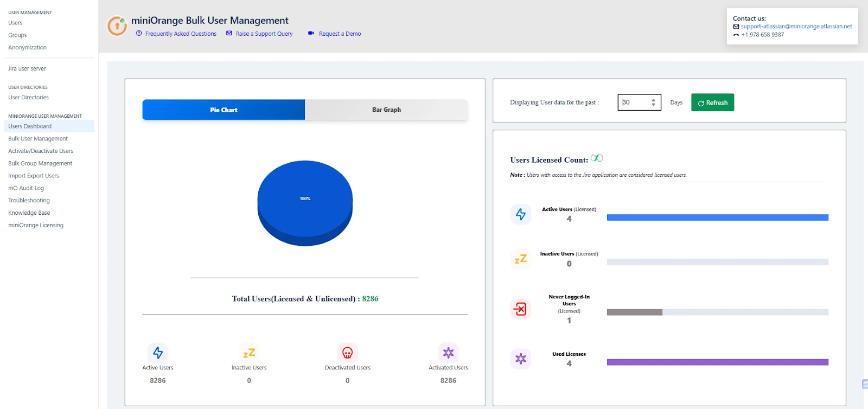Open Bulk User Management in the sidebar
The height and width of the screenshot is (409, 868).
[38, 139]
